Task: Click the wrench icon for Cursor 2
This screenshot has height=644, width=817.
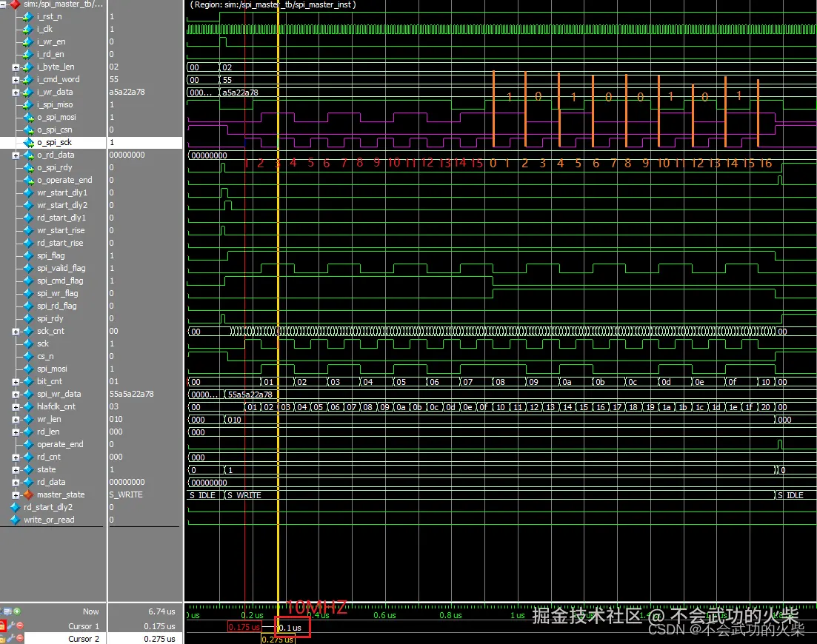Action: [11, 638]
